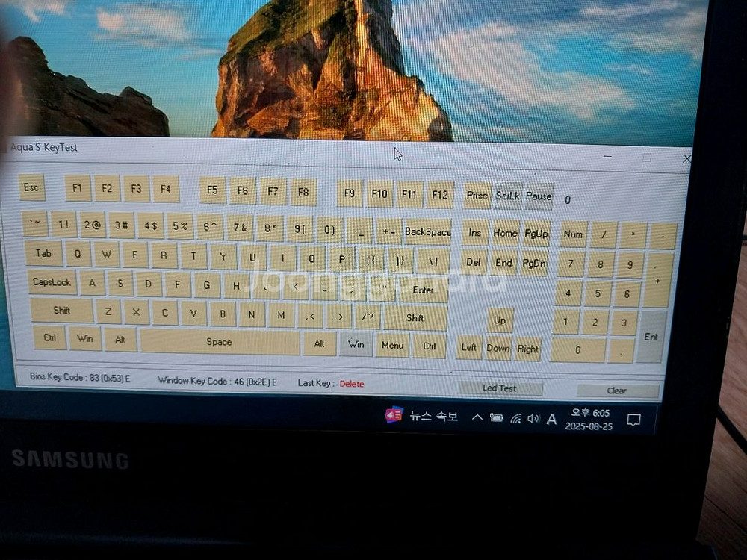Open the volume speaker tray icon
Viewport: 747px width, 560px height.
coord(533,419)
